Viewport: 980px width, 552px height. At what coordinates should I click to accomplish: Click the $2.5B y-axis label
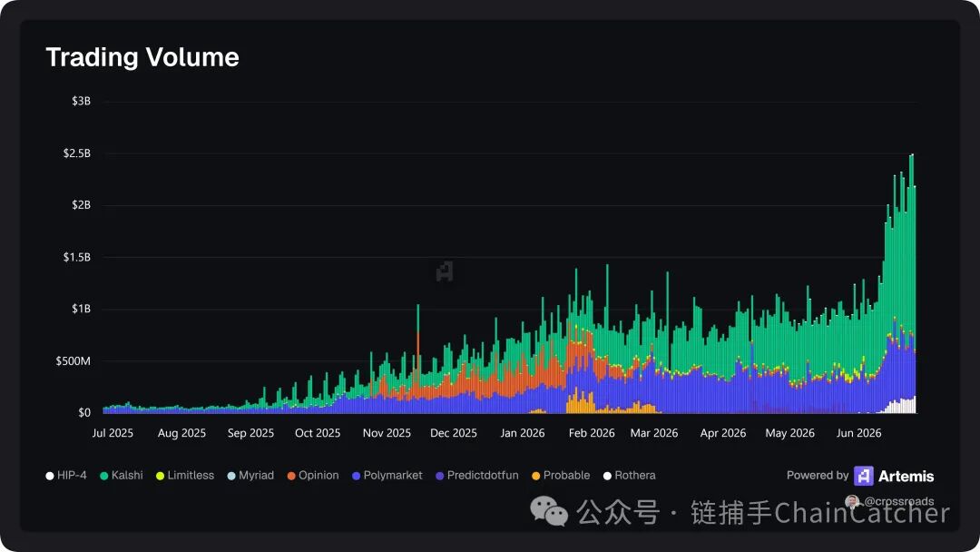tap(77, 153)
